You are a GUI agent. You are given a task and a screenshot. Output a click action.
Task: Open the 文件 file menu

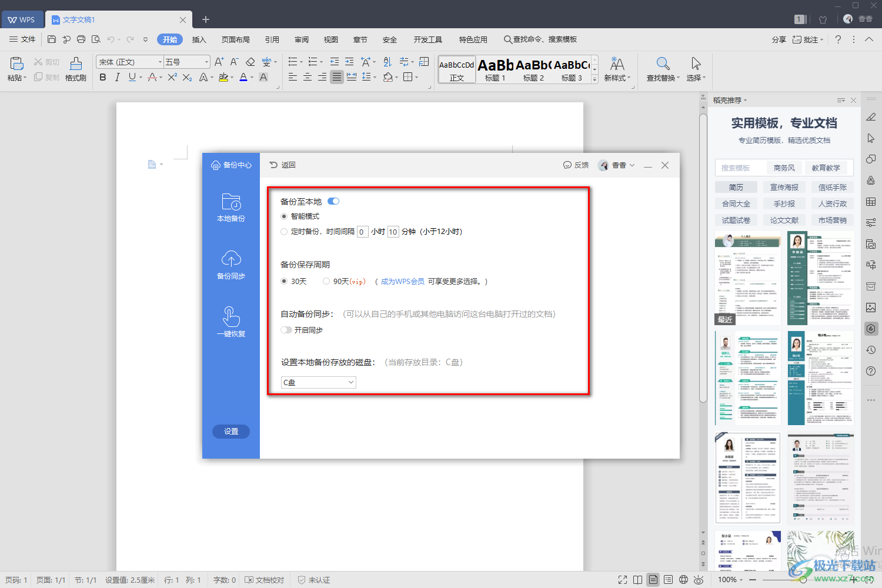(x=22, y=39)
